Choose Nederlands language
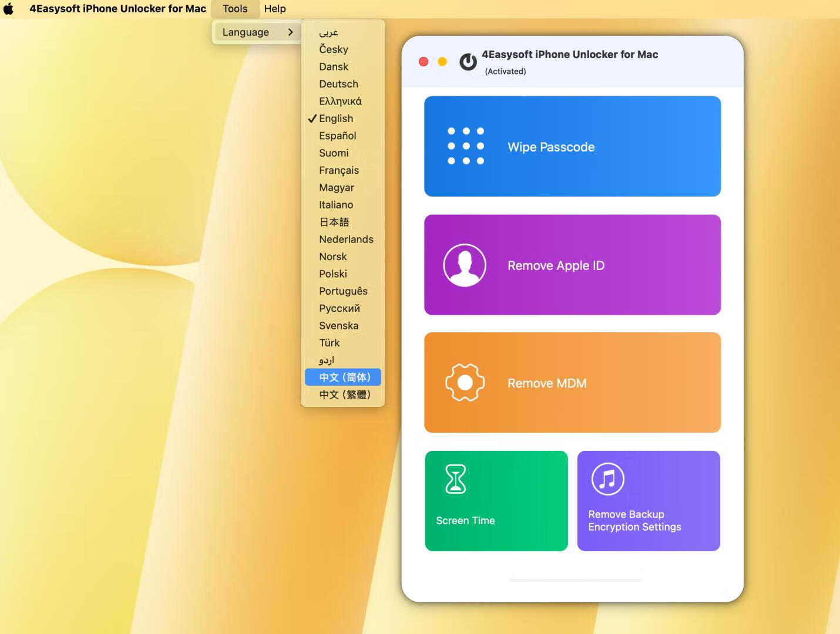Viewport: 840px width, 634px height. [x=343, y=240]
